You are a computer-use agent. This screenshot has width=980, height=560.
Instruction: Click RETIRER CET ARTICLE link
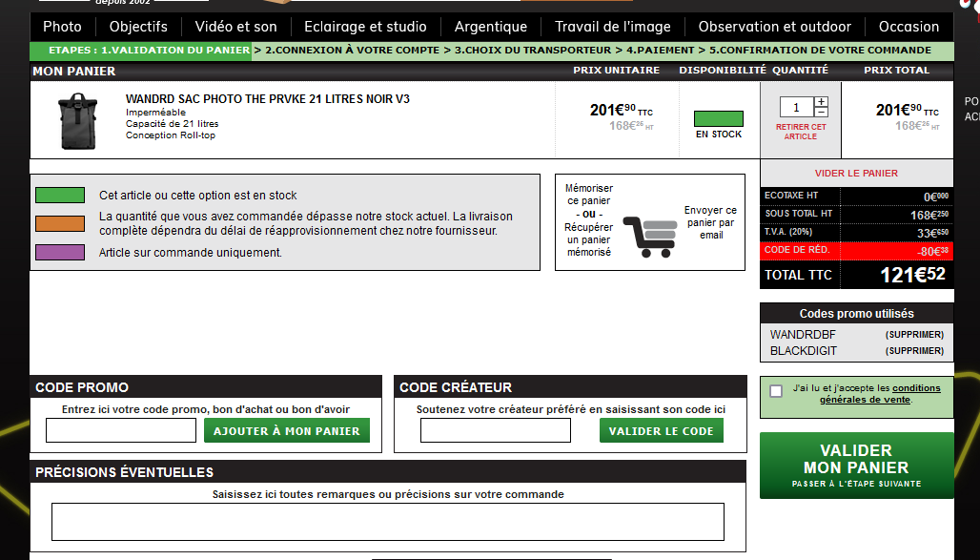pos(801,132)
